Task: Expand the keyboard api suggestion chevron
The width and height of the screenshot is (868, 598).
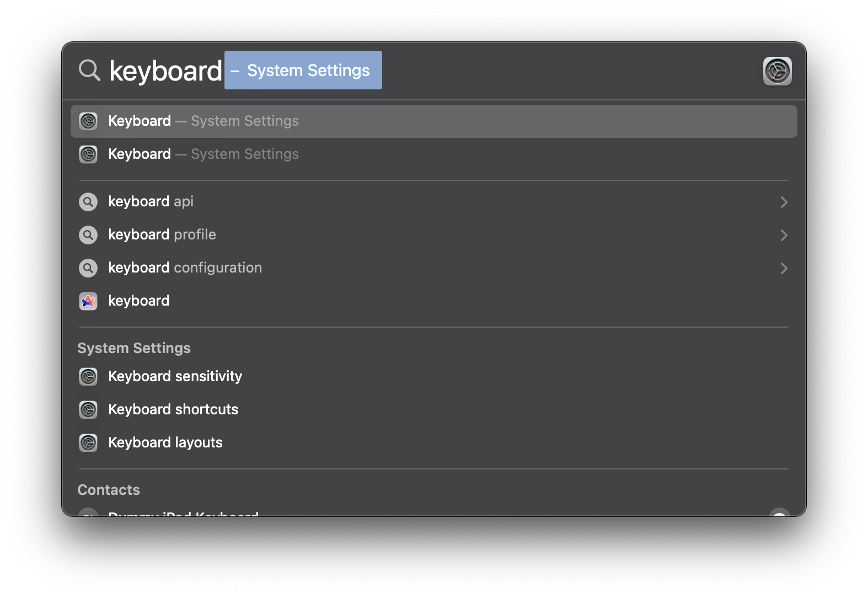Action: tap(784, 202)
